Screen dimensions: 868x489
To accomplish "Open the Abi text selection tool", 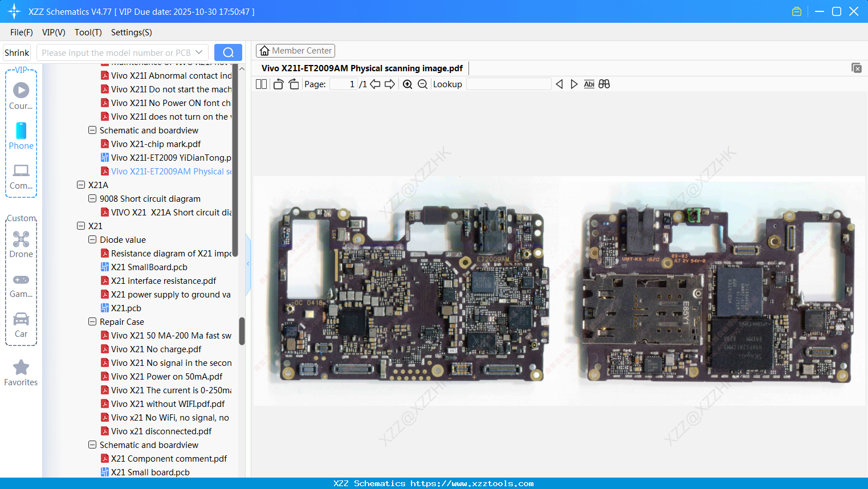I will click(x=589, y=84).
